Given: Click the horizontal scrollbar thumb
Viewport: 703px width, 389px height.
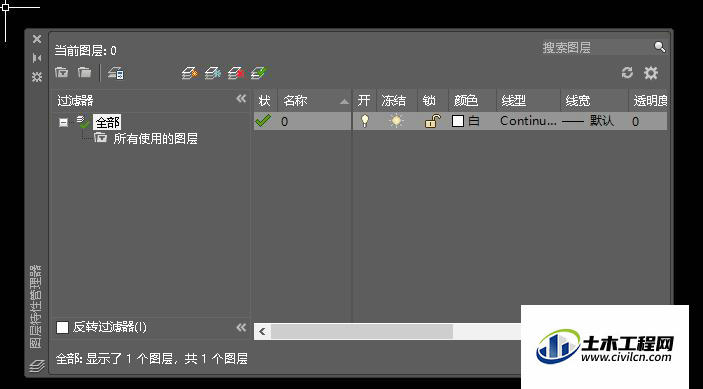Looking at the screenshot, I should [362, 332].
